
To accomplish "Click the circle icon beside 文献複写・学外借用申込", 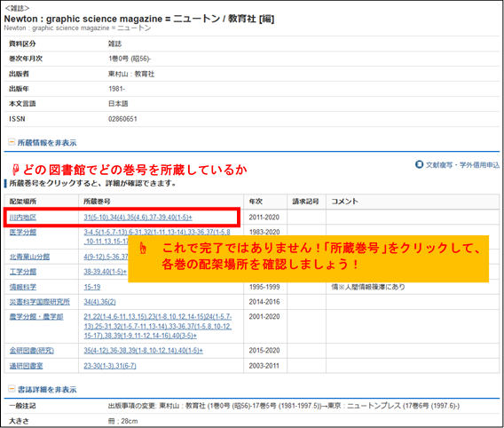I will (419, 164).
